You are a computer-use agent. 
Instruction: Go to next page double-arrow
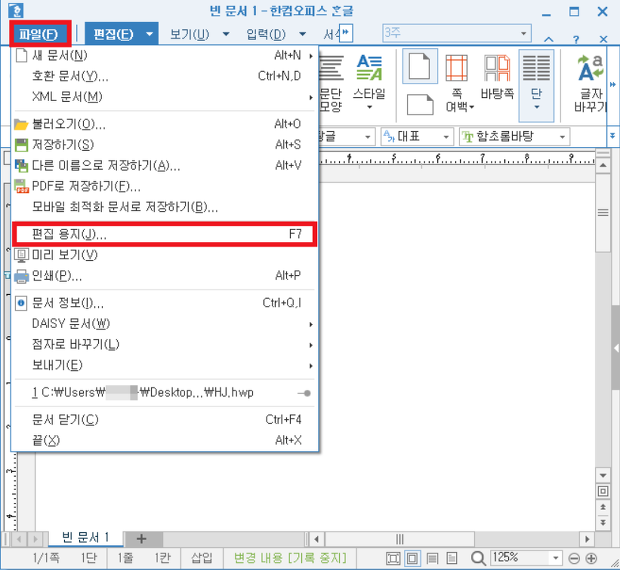pyautogui.click(x=603, y=523)
